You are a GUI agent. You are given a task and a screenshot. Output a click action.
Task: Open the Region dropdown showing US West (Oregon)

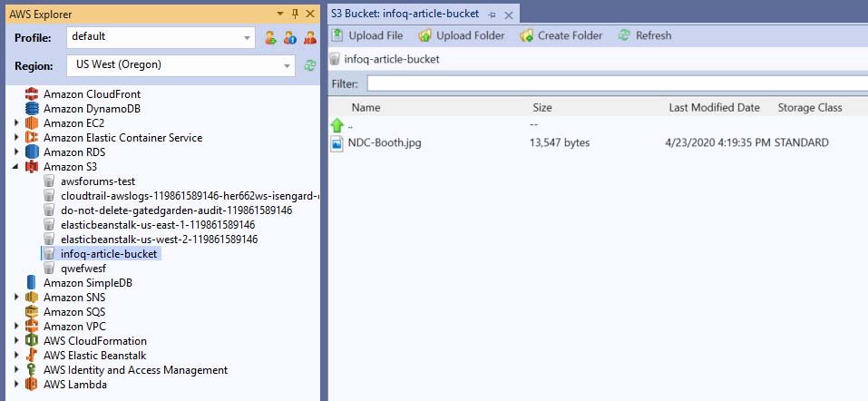point(180,65)
